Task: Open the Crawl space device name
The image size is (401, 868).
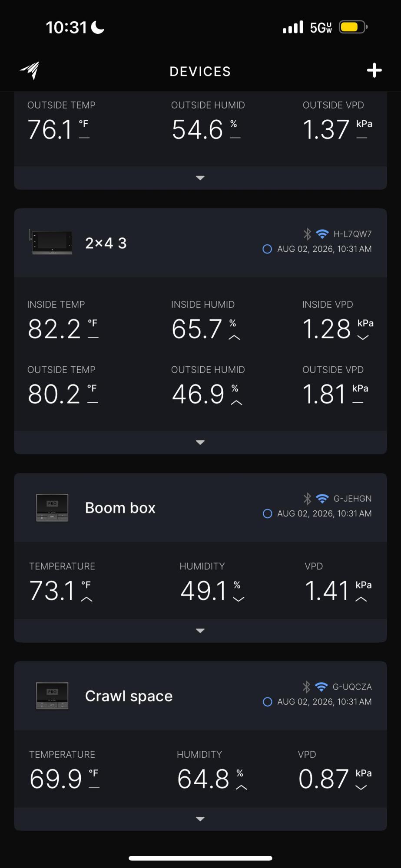Action: [x=129, y=696]
